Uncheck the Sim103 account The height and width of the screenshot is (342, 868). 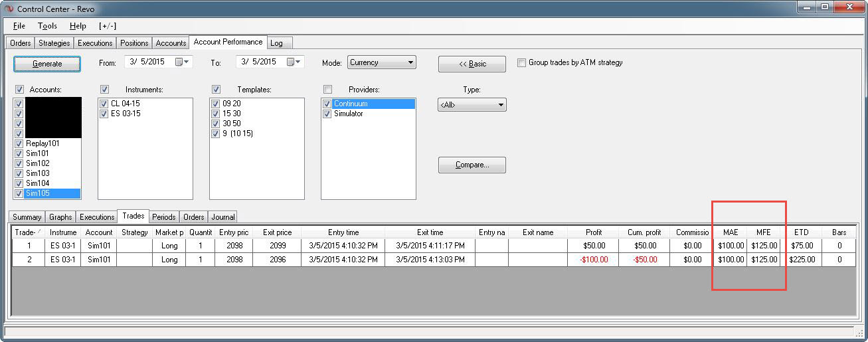pos(19,173)
